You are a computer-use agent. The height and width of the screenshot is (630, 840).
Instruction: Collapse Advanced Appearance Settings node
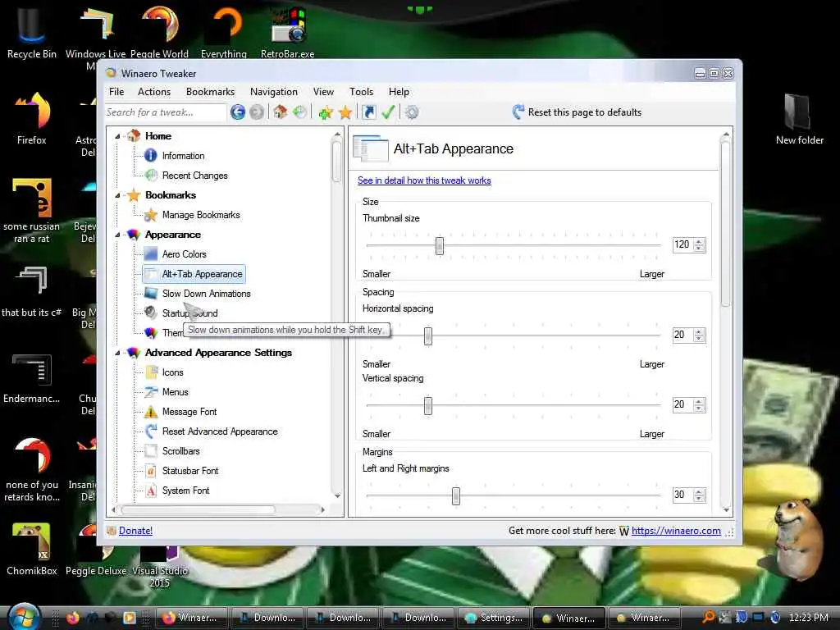117,353
